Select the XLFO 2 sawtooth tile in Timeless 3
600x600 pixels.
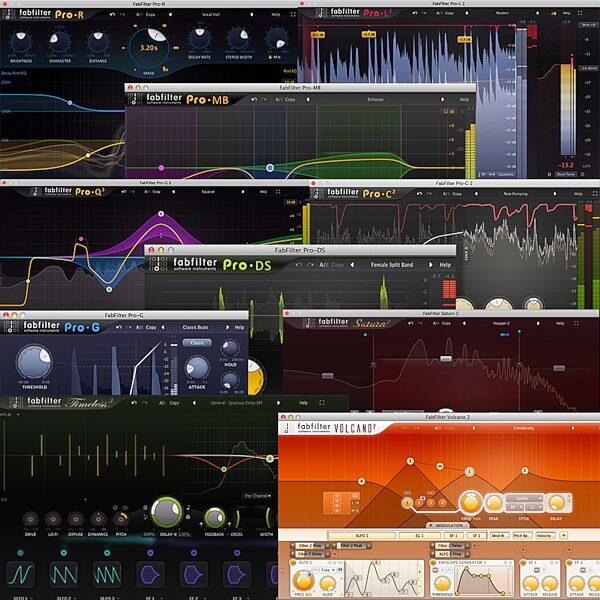64,574
